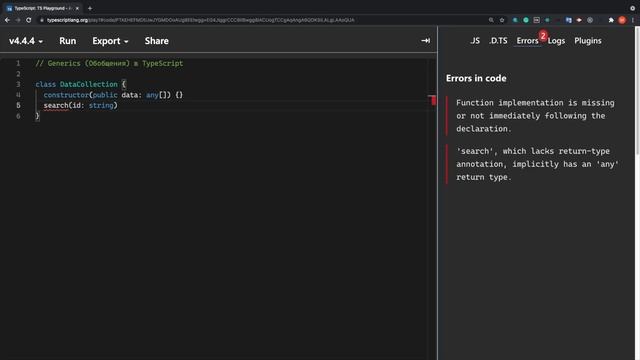The image size is (640, 360).
Task: Go forward using browser forward arrow
Action: pyautogui.click(x=18, y=20)
